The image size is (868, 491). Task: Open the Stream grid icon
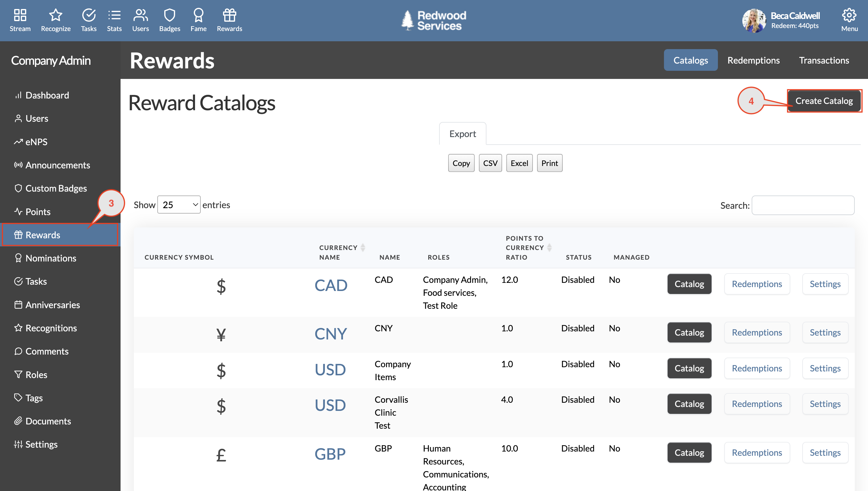click(x=20, y=15)
